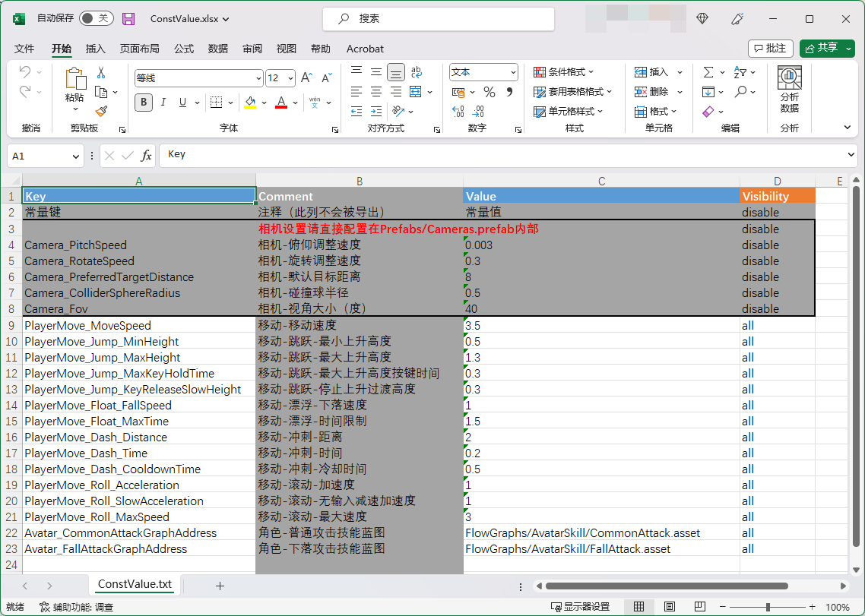This screenshot has width=865, height=616.
Task: Click the Borders icon
Action: click(x=216, y=103)
